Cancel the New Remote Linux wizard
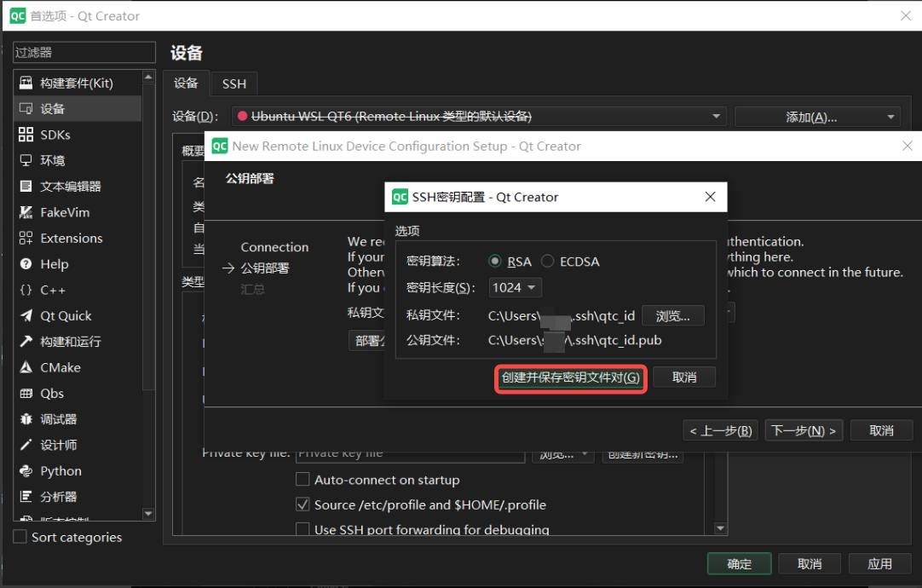922x588 pixels. pos(881,431)
